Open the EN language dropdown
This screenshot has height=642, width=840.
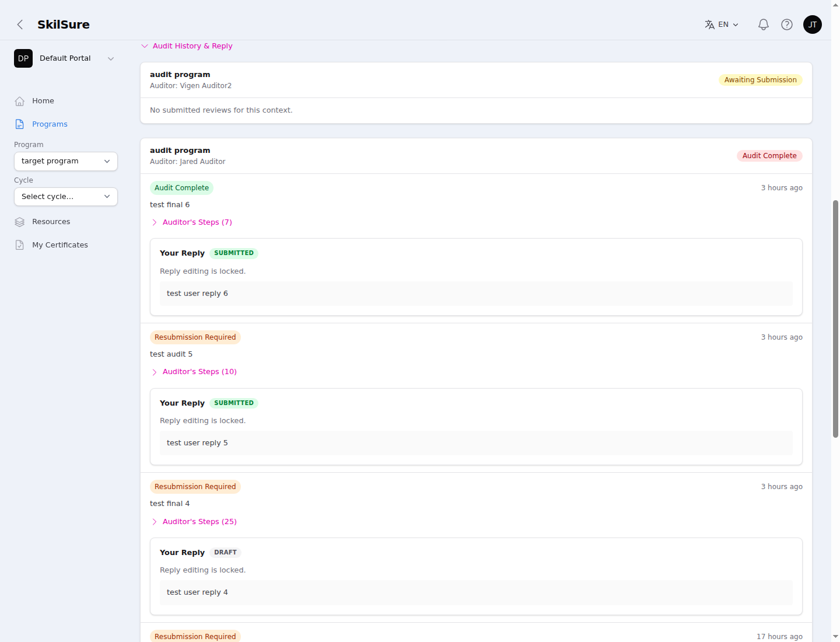(722, 25)
